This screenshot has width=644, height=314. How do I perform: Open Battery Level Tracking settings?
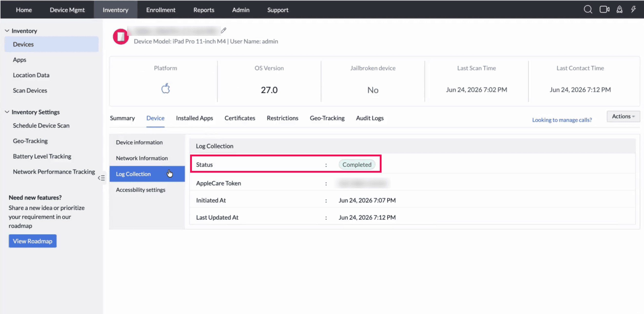click(x=42, y=156)
